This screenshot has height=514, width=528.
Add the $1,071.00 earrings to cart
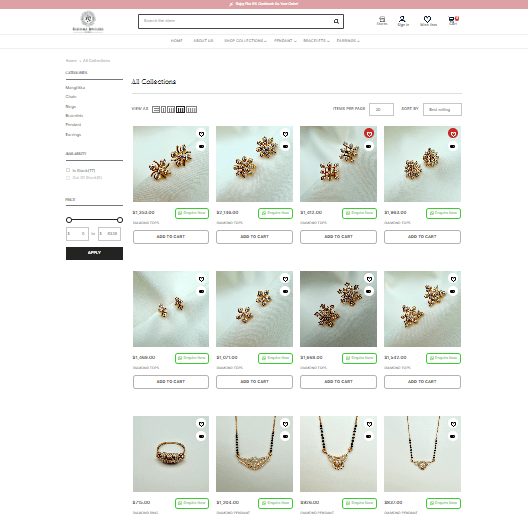coord(254,382)
